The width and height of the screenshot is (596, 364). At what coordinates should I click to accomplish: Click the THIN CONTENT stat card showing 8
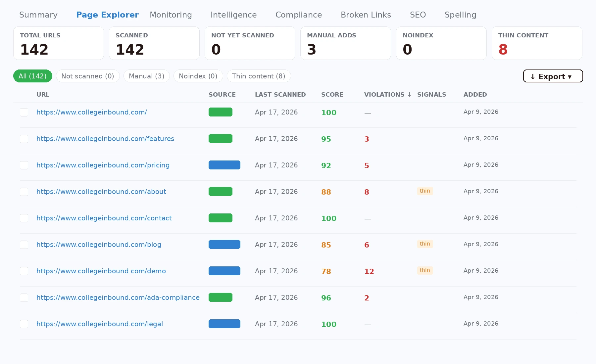coord(537,43)
